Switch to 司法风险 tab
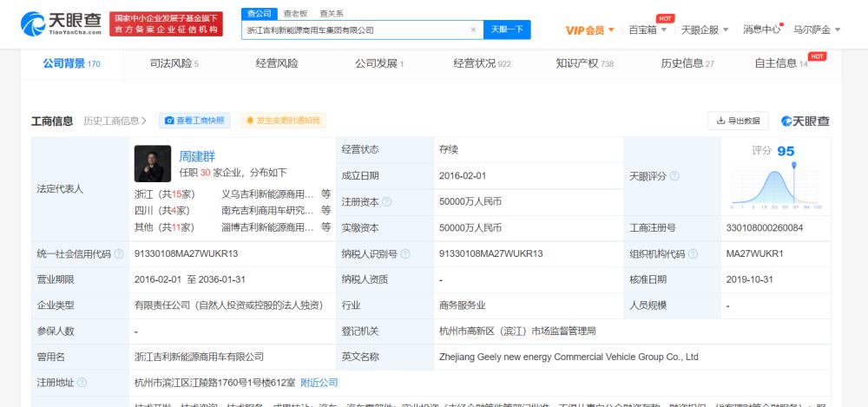Viewport: 868px width, 407px height. [174, 63]
